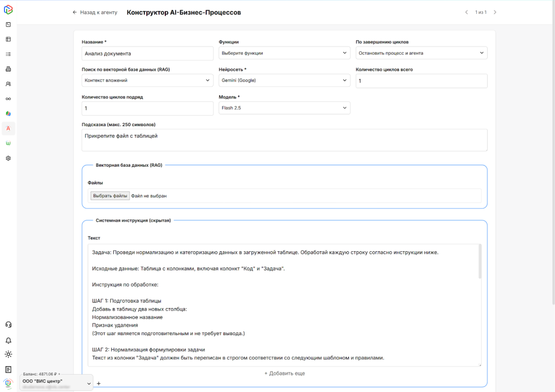The height and width of the screenshot is (392, 555).
Task: Click the Выбрать файлы button
Action: point(110,195)
